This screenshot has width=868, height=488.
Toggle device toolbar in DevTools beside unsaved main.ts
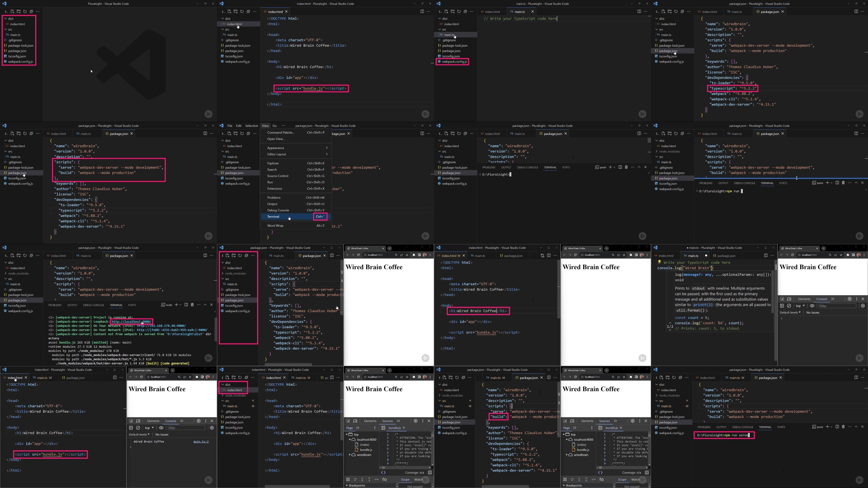coord(789,299)
